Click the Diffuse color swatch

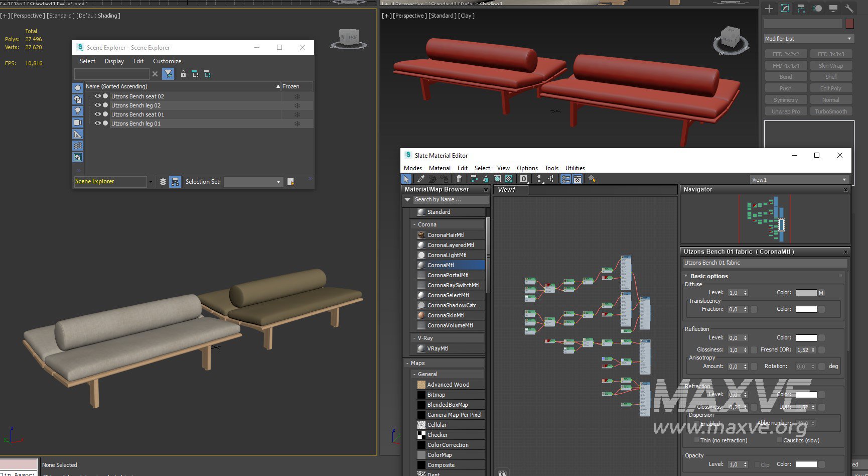[806, 293]
